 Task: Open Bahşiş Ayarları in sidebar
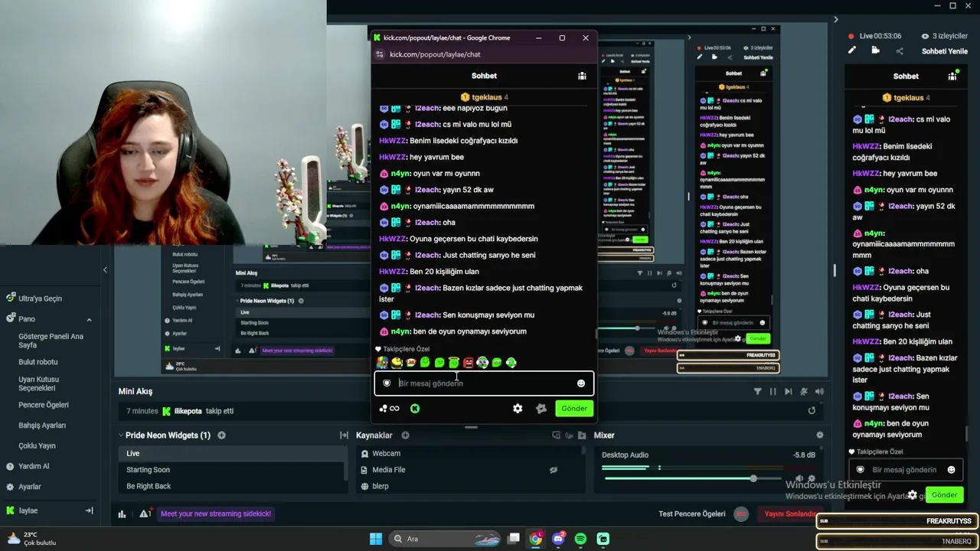[42, 425]
